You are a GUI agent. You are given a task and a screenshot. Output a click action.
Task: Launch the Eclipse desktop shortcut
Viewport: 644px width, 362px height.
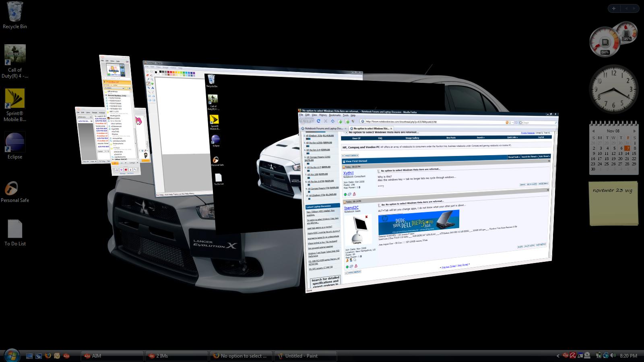pyautogui.click(x=15, y=146)
